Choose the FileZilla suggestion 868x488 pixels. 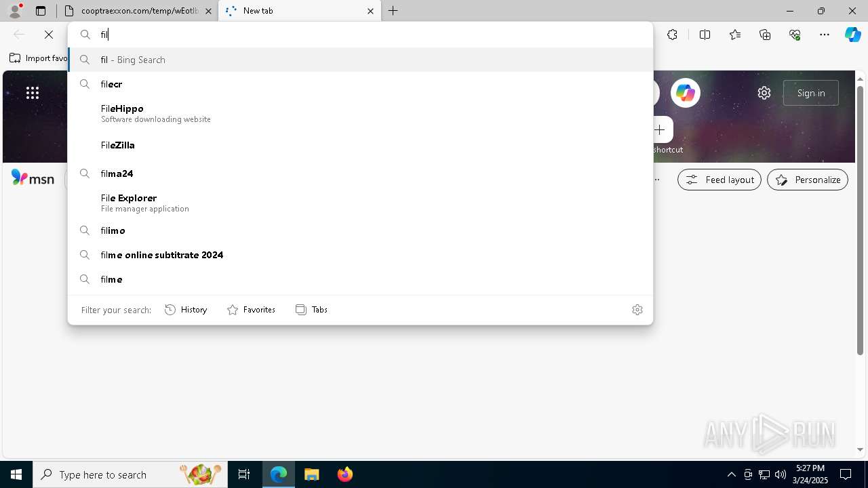point(360,145)
